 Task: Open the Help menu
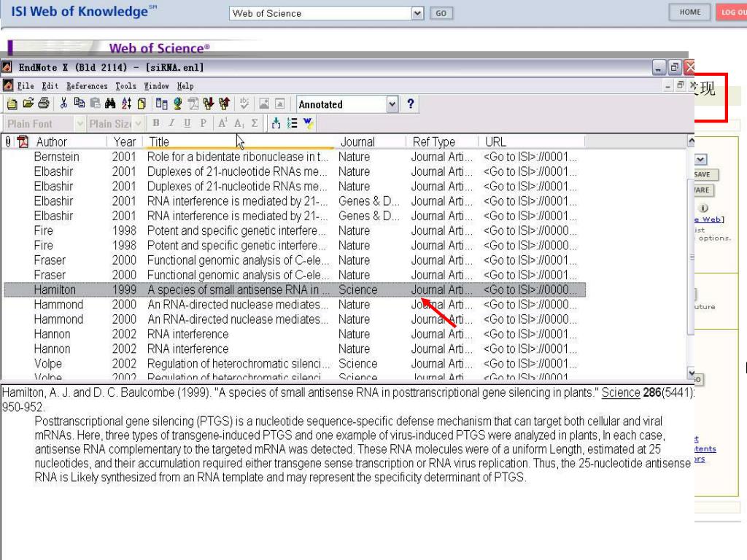(185, 86)
